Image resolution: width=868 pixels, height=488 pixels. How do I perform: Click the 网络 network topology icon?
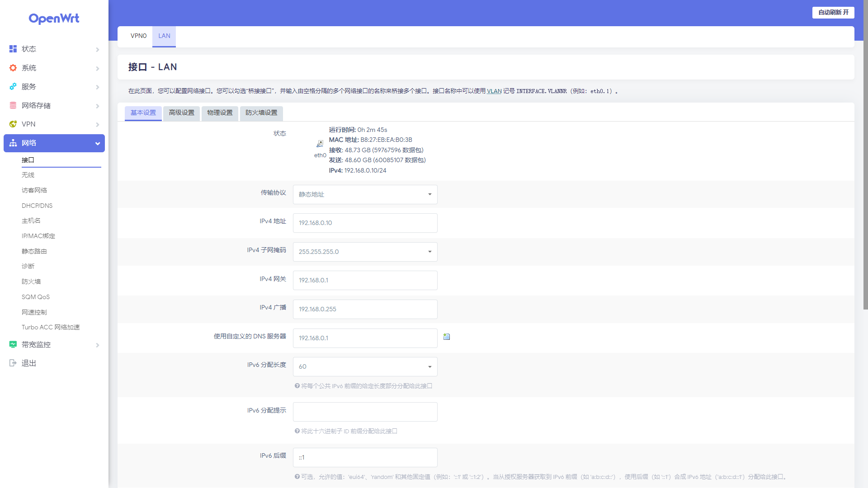pos(13,143)
